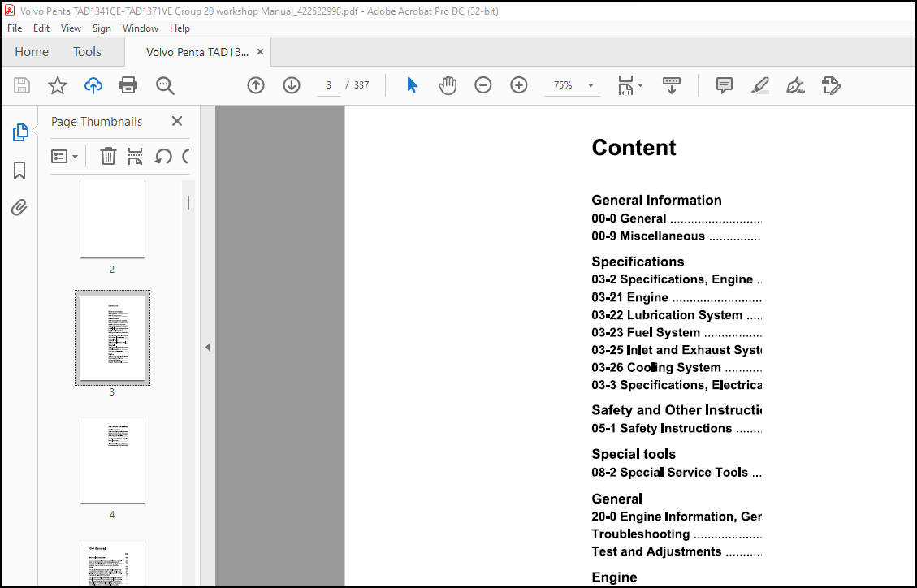Zoom out with minus icon

pos(483,85)
